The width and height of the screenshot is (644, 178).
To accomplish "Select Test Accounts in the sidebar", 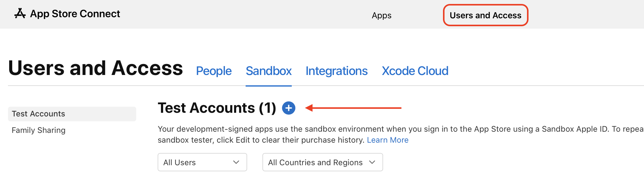I will 38,114.
